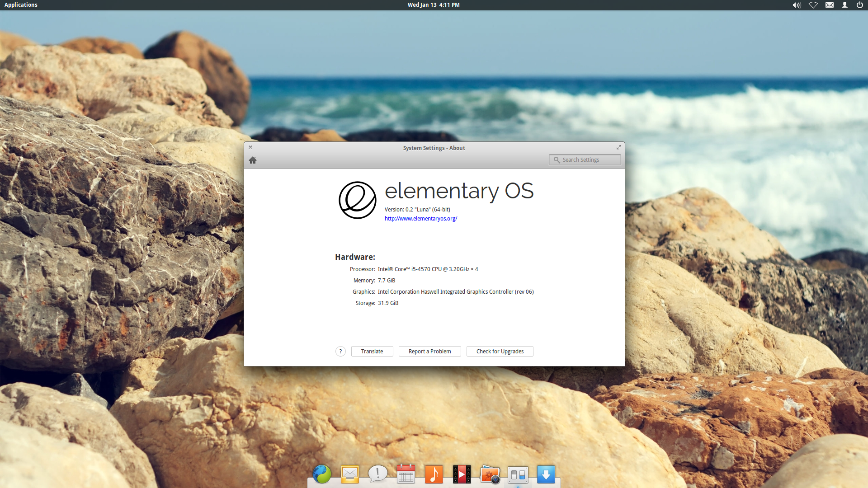This screenshot has width=868, height=488.
Task: Open the mail messages indicator
Action: tap(829, 5)
